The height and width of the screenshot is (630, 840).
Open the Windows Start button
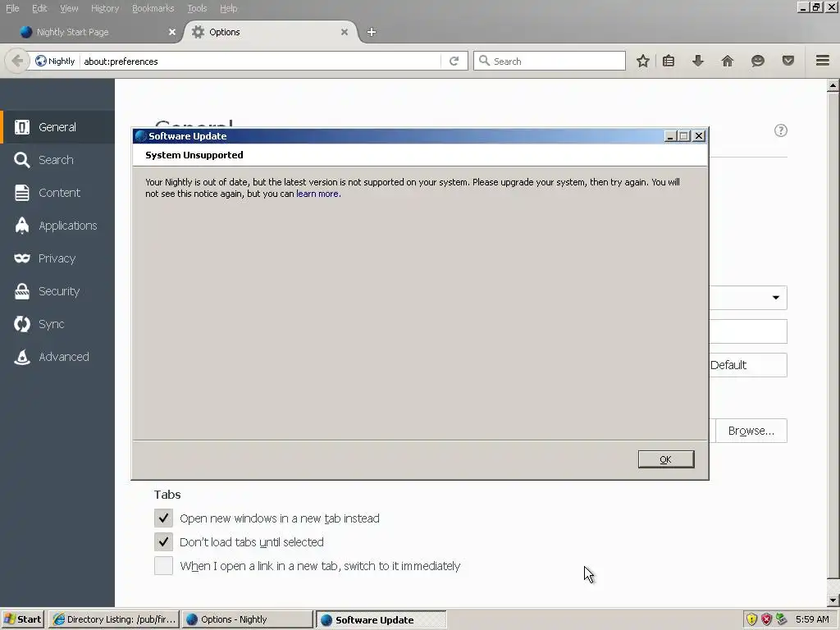22,619
